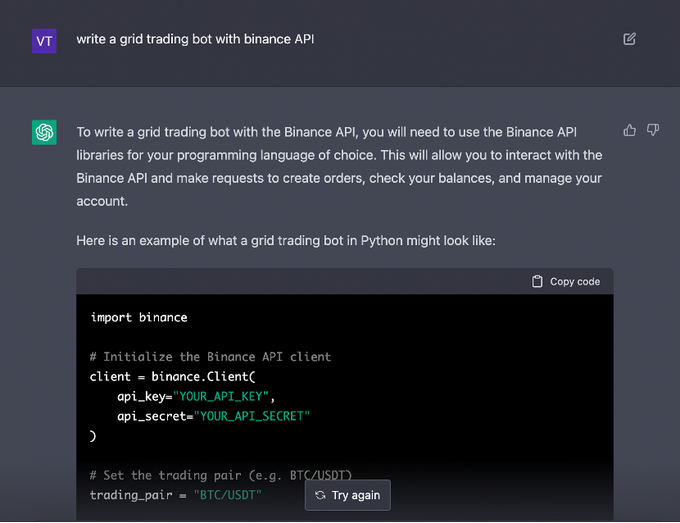This screenshot has width=680, height=523.
Task: Click the purple VT user avatar
Action: (x=44, y=40)
